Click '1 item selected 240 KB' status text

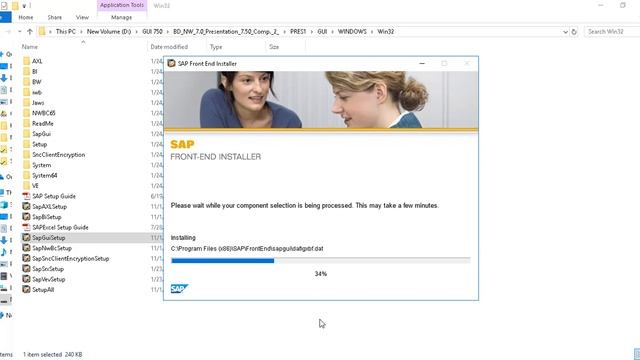click(52, 354)
